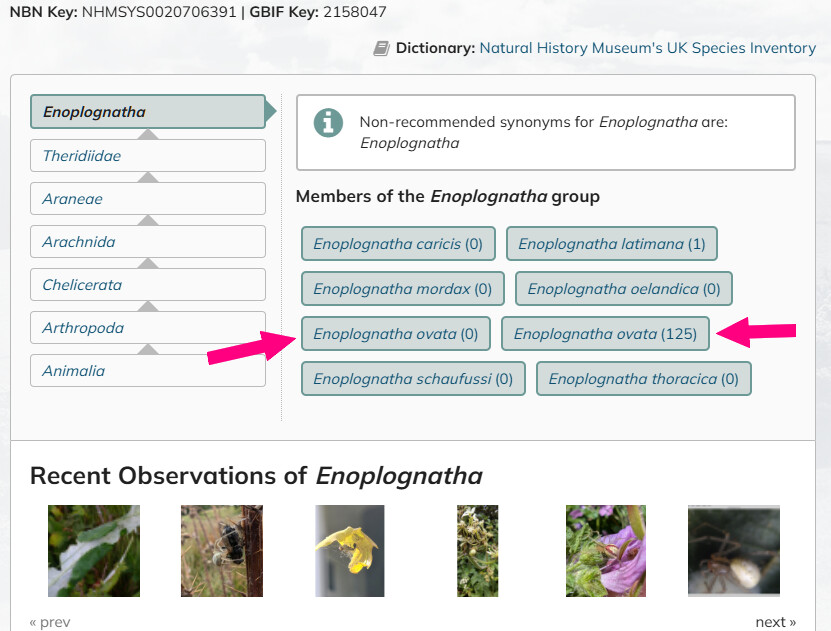Open Enoplognatha ovata with 125 observations
Viewport: 831px width, 631px height.
(x=605, y=334)
